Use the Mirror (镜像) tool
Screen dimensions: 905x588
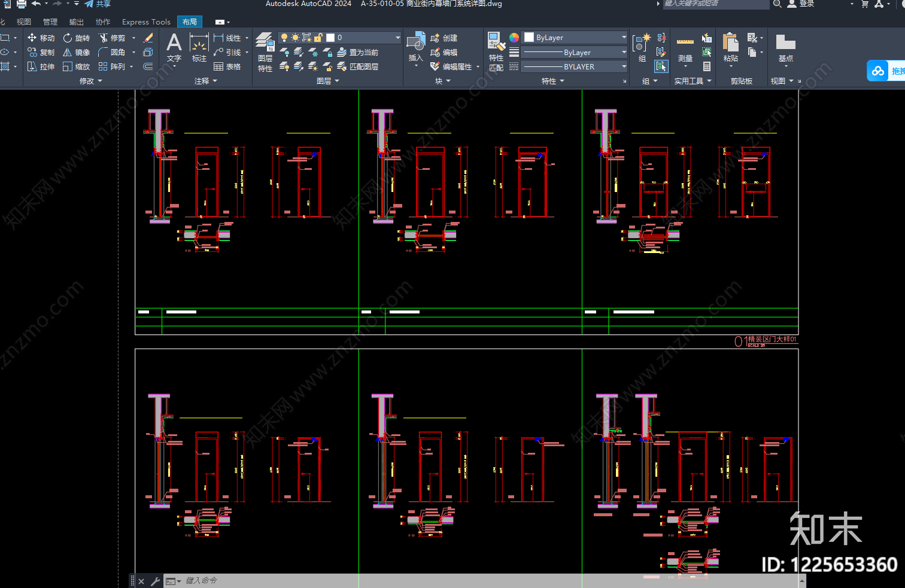click(77, 52)
